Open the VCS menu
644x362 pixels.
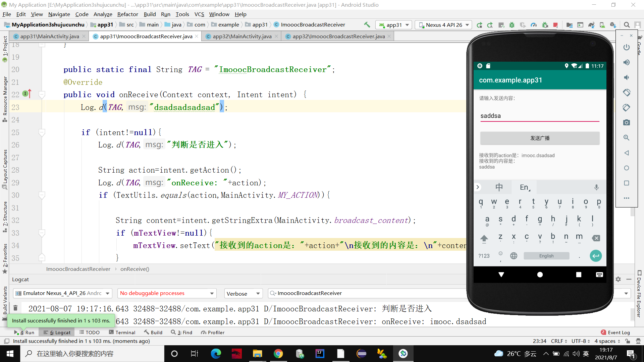199,14
